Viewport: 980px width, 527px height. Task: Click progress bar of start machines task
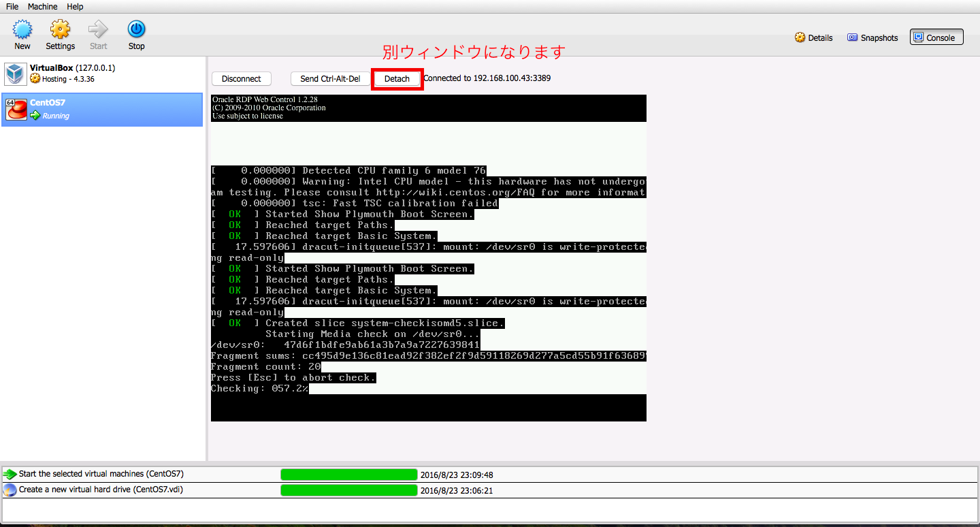(x=349, y=475)
